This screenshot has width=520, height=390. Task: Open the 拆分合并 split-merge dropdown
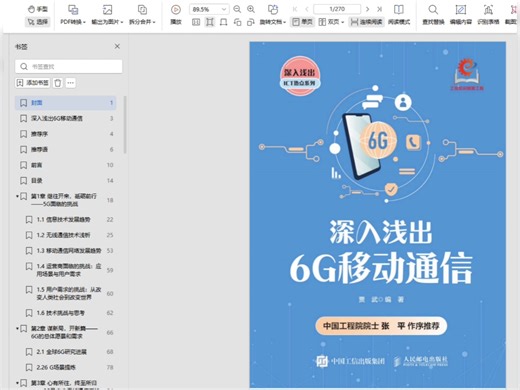[x=142, y=15]
